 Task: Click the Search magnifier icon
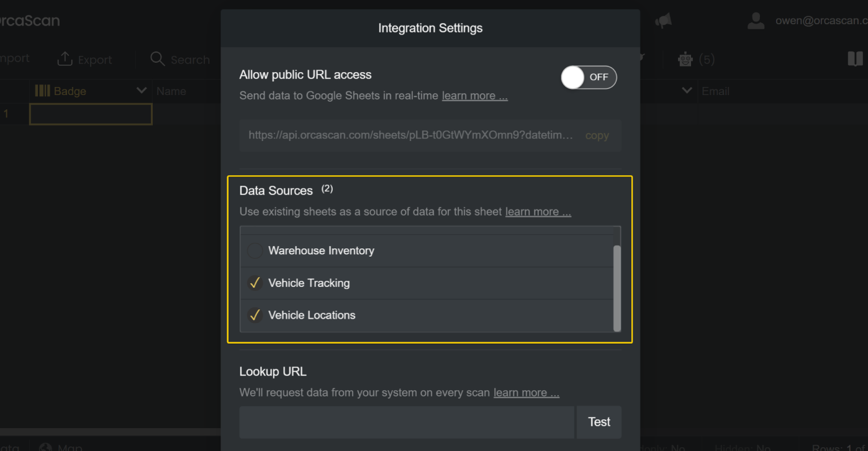pos(158,59)
